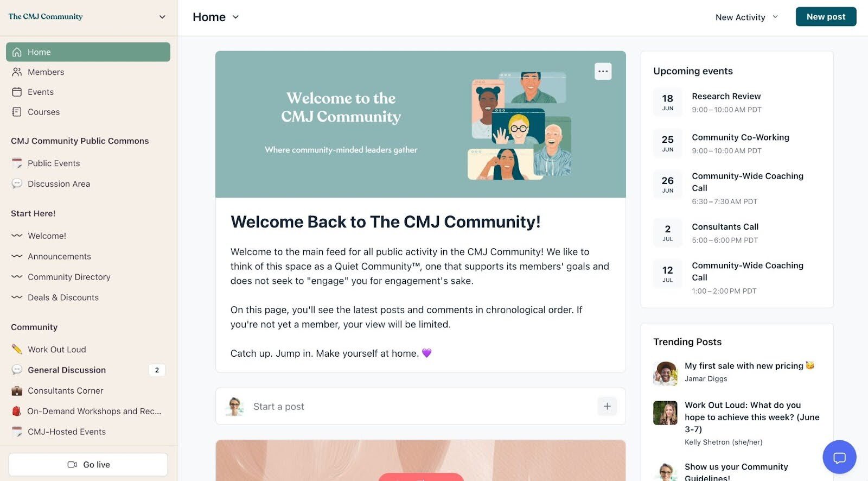Viewport: 868px width, 481px height.
Task: Open Members from the sidebar
Action: [x=88, y=72]
